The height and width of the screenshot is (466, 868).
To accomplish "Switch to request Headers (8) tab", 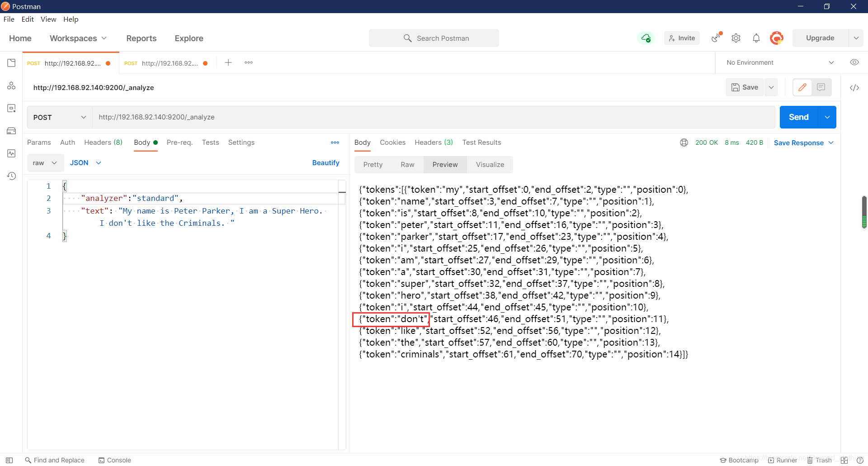I will coord(104,143).
